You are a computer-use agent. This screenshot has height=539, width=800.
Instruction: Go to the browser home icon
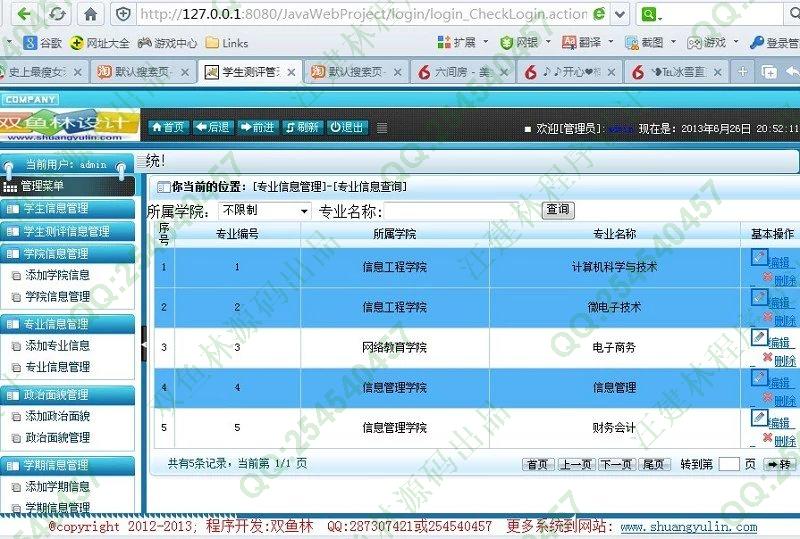click(x=90, y=14)
